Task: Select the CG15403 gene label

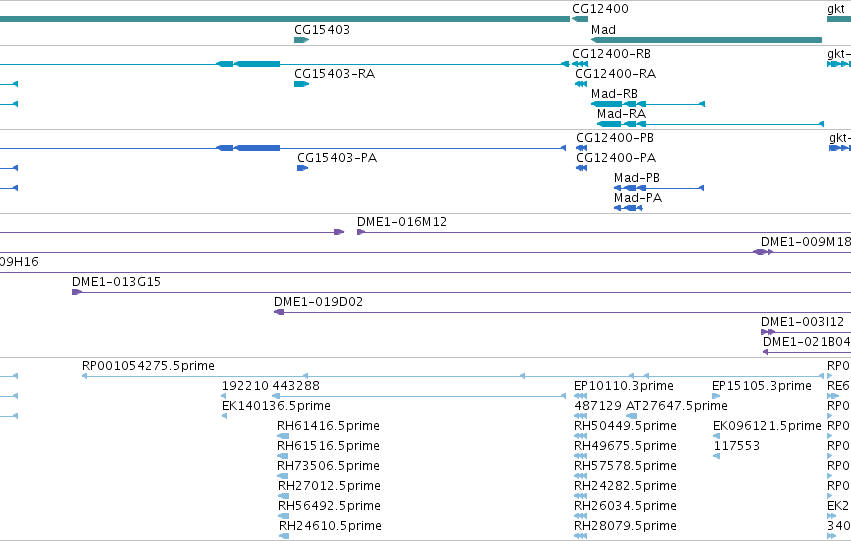Action: pyautogui.click(x=322, y=30)
